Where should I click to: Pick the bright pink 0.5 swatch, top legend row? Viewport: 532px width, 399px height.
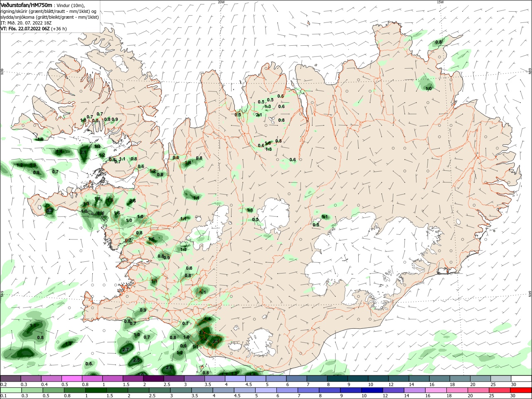[71, 379]
